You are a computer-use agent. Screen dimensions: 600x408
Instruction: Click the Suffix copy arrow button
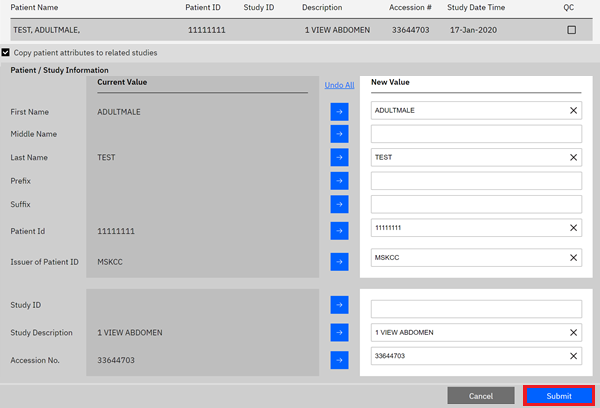point(340,205)
